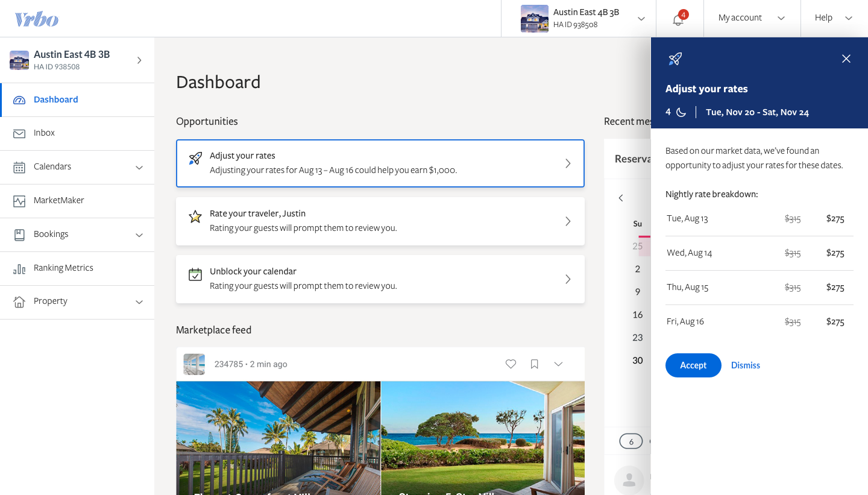Expand the Bookings submenu chevron
The image size is (868, 495).
click(139, 235)
